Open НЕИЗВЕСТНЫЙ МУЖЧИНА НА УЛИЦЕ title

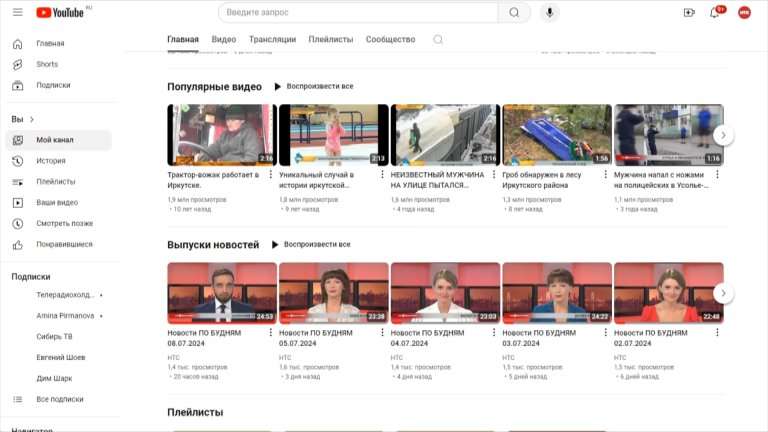point(437,180)
